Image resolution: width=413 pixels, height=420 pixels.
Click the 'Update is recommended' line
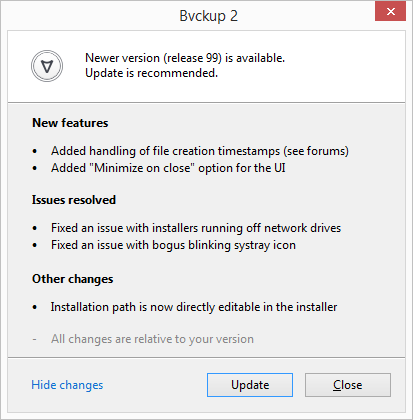click(151, 73)
